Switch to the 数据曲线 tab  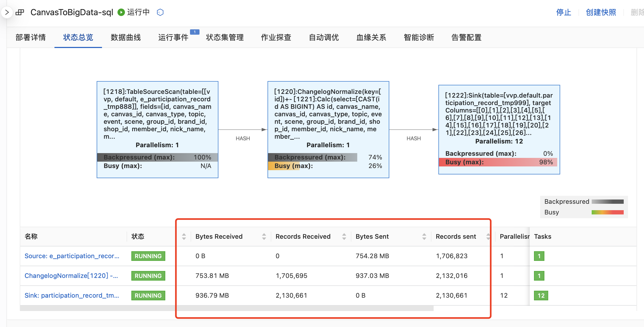click(126, 37)
